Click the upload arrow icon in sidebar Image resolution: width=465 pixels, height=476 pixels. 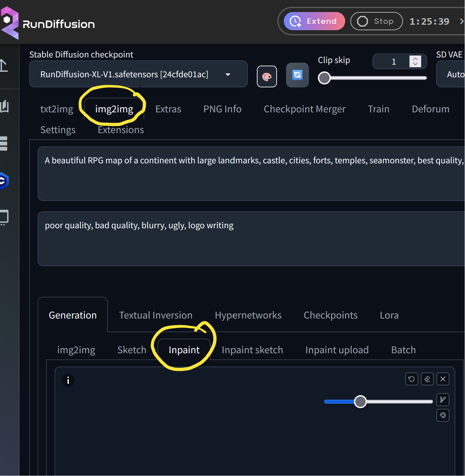[x=4, y=65]
